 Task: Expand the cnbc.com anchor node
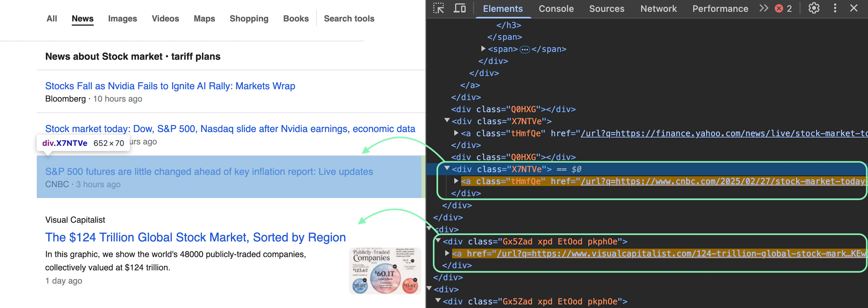456,181
